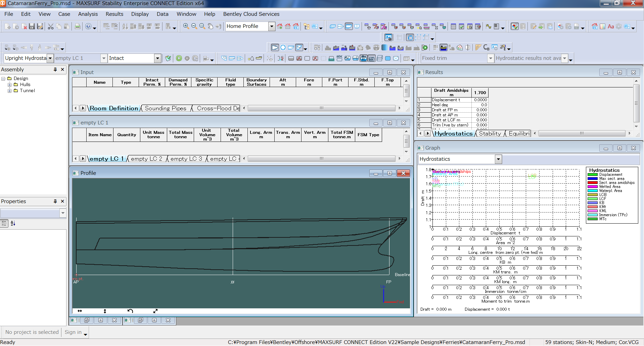Click the Input window horizontal scrollbar
644x346 pixels.
click(x=321, y=108)
